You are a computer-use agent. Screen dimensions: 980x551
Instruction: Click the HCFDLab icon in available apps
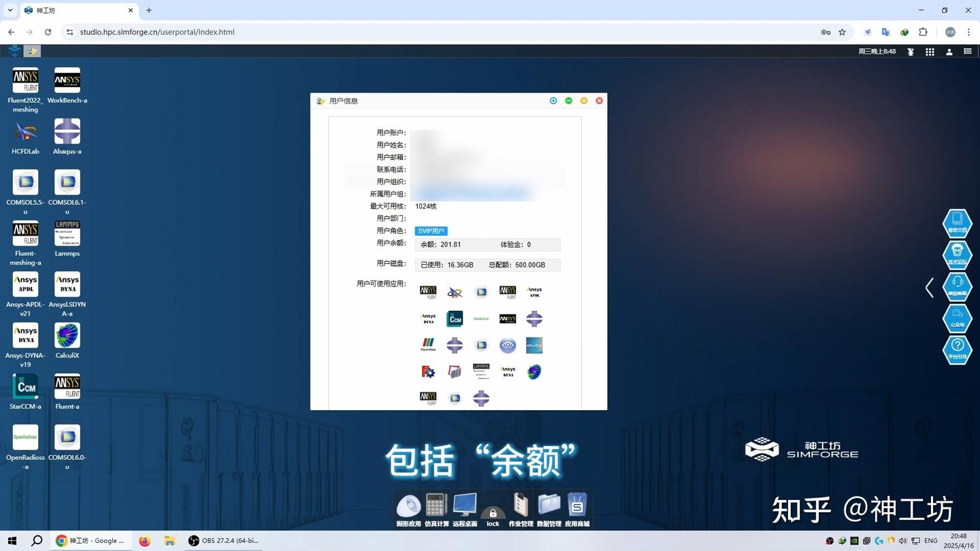[455, 292]
